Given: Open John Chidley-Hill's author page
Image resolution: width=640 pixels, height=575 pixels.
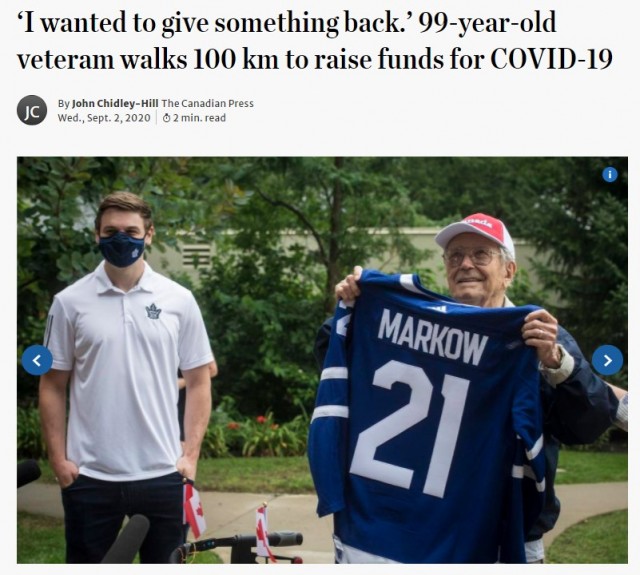Looking at the screenshot, I should coord(115,104).
